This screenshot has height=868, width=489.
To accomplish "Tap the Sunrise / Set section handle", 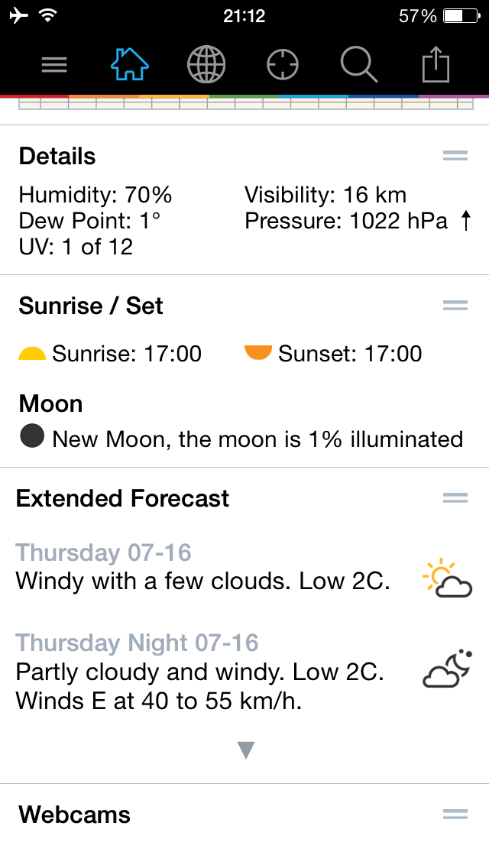I will [455, 305].
